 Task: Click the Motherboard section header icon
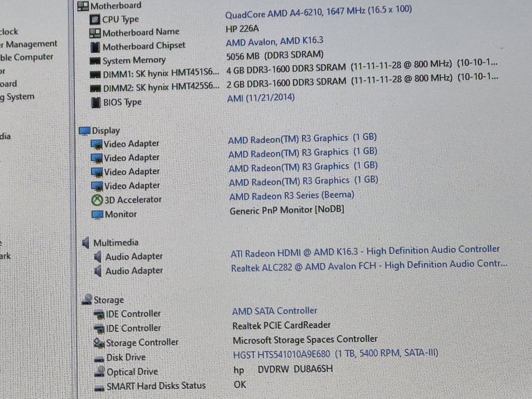[x=83, y=6]
